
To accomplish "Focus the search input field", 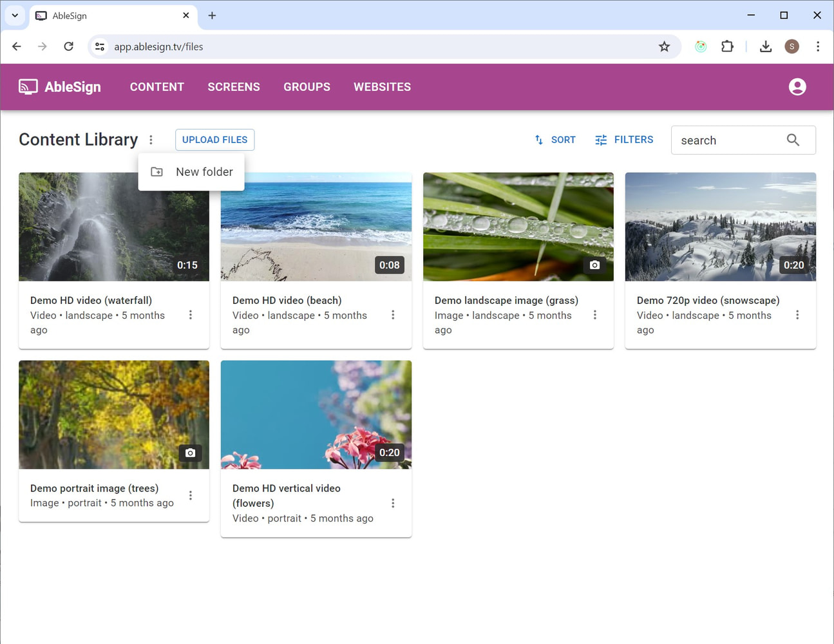I will point(728,140).
